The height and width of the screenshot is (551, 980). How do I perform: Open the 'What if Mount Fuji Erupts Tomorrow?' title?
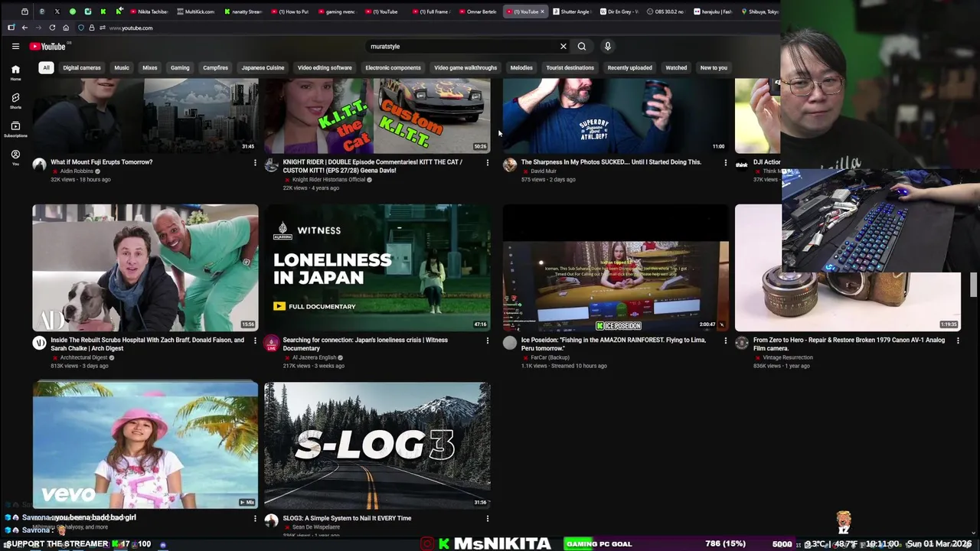pyautogui.click(x=101, y=162)
